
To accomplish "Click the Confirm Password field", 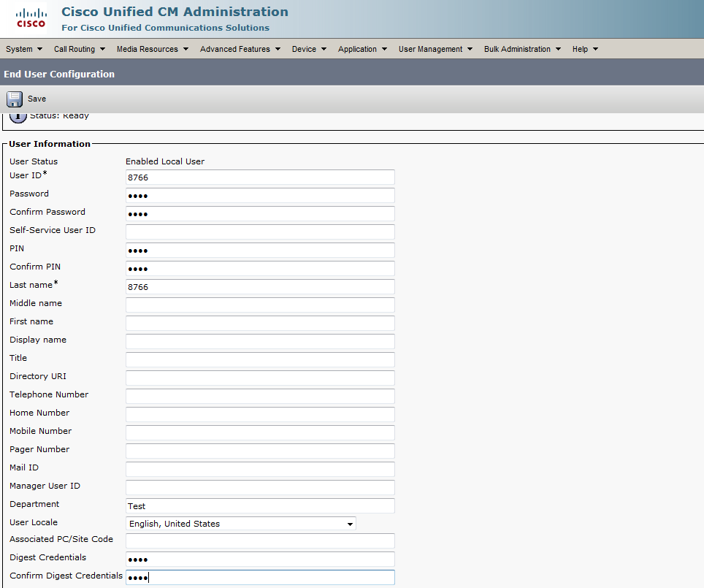I will 260,213.
